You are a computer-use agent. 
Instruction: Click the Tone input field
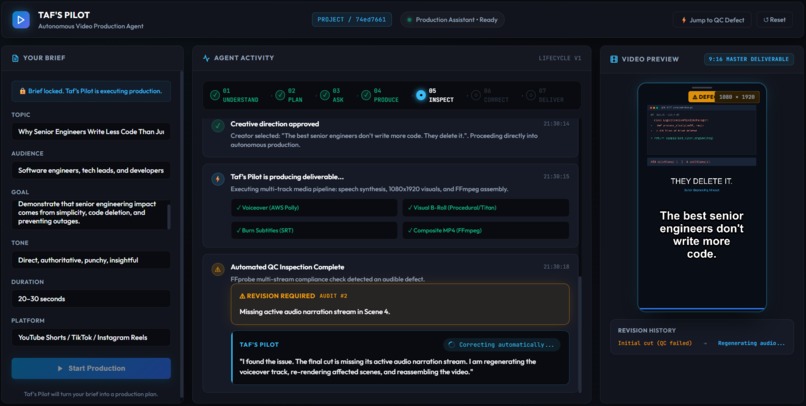(x=91, y=260)
